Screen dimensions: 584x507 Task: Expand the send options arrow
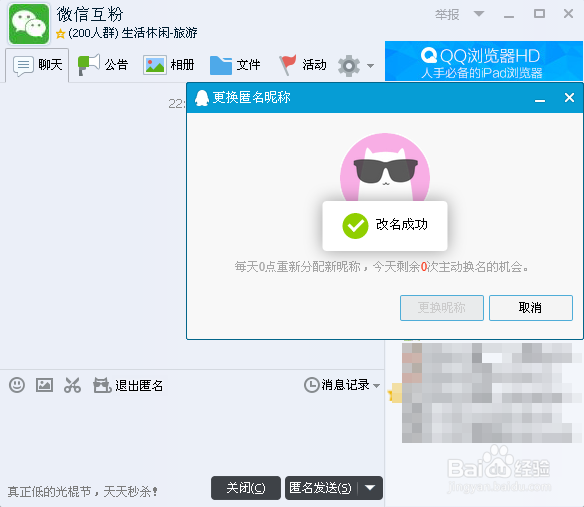coord(370,488)
